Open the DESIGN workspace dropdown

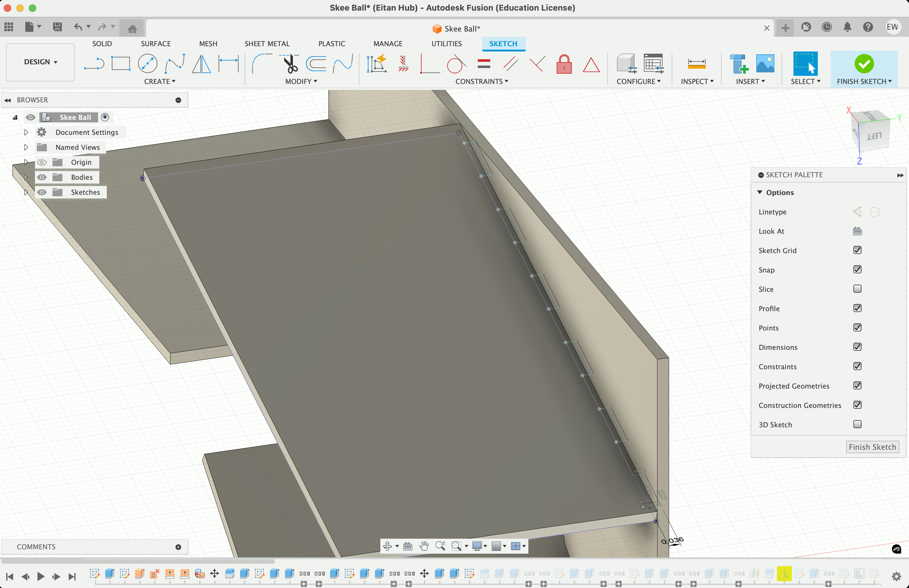click(x=40, y=62)
